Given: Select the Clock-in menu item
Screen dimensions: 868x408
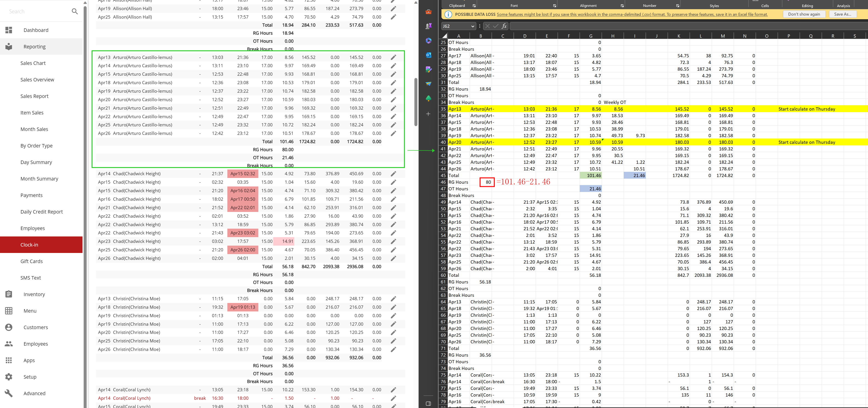Looking at the screenshot, I should pos(41,245).
